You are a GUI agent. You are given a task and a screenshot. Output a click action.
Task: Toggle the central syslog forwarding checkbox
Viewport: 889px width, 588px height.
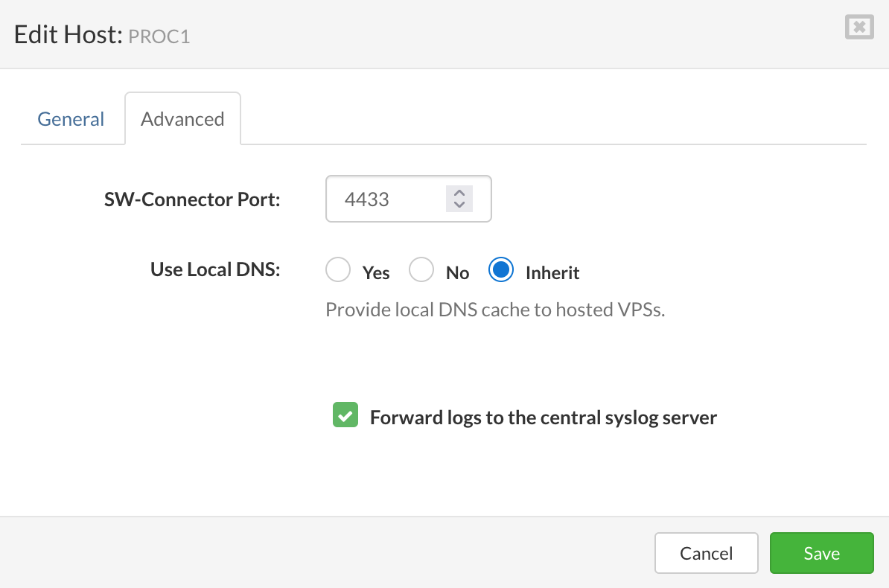[345, 415]
